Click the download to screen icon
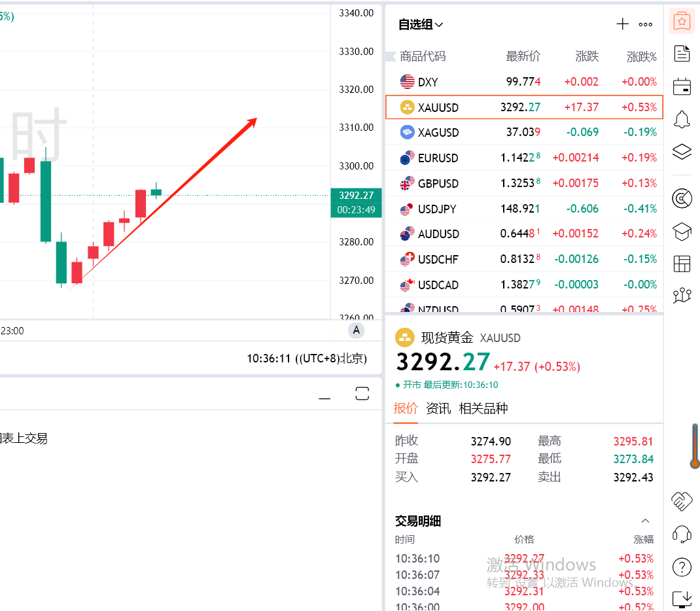Screen dimensions: 700x611 pyautogui.click(x=682, y=599)
